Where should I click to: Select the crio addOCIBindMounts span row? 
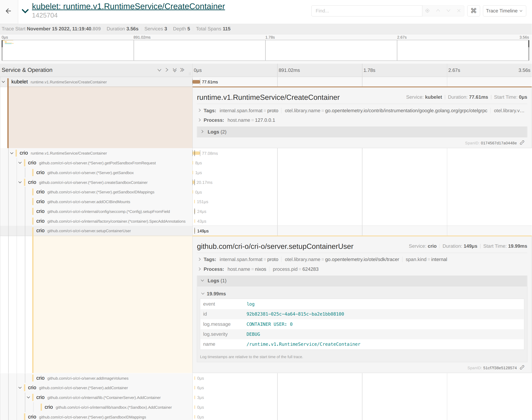point(89,202)
